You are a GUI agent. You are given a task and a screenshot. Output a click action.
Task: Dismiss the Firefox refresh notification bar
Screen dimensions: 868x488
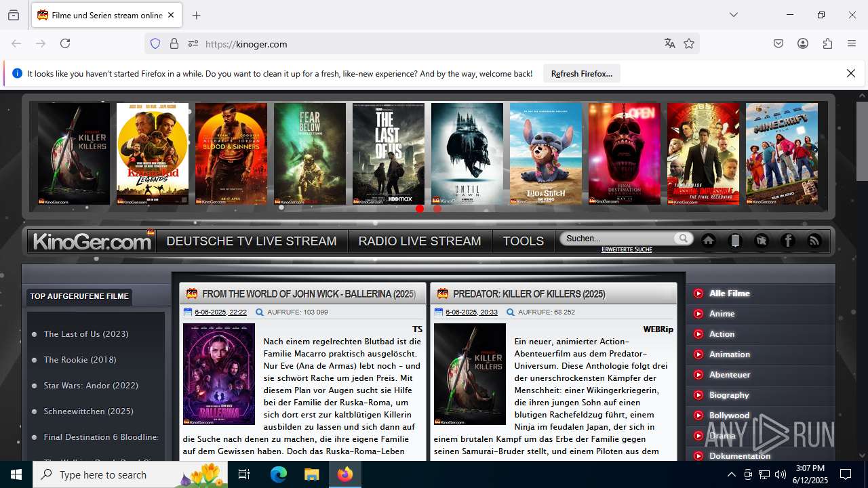[x=851, y=73]
